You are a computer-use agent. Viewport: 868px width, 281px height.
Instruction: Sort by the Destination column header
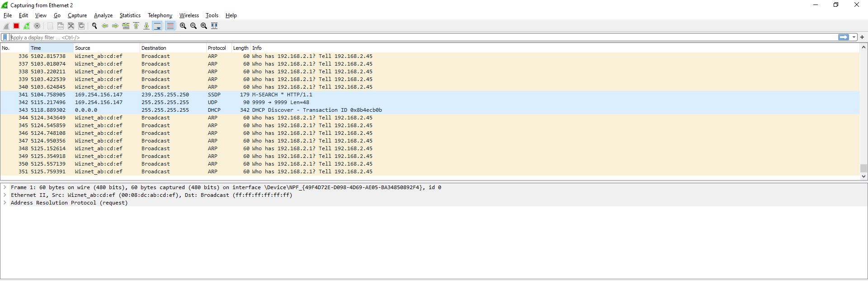173,48
